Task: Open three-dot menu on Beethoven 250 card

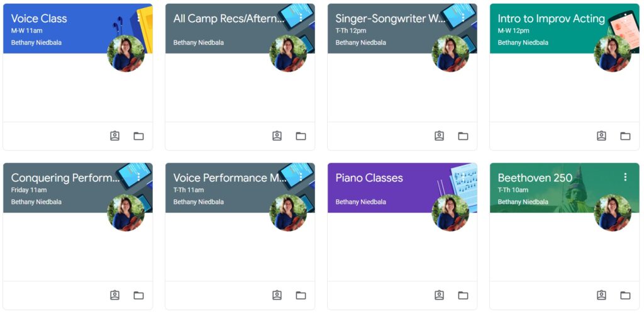Action: pos(625,177)
